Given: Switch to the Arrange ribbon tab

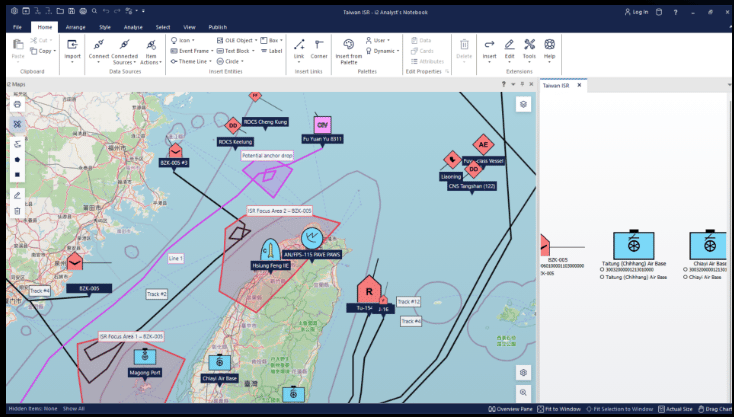Looking at the screenshot, I should pyautogui.click(x=75, y=27).
